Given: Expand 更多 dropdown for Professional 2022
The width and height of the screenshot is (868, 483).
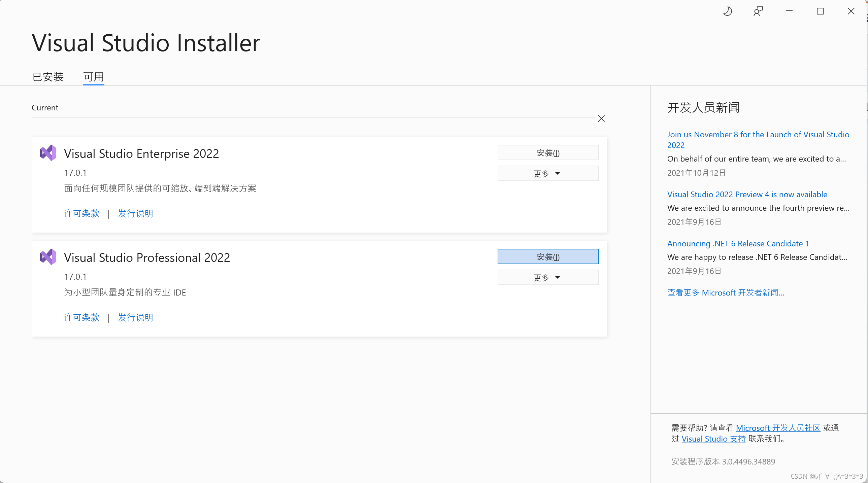Looking at the screenshot, I should [547, 278].
